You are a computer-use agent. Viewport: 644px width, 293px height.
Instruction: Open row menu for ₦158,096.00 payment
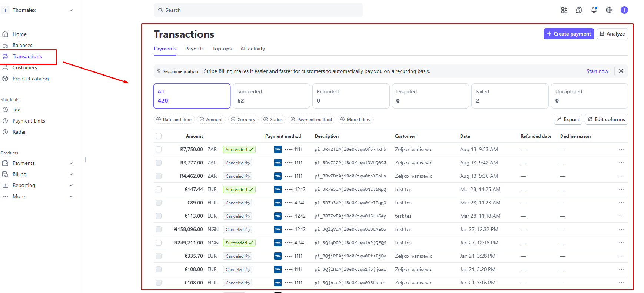(x=621, y=229)
